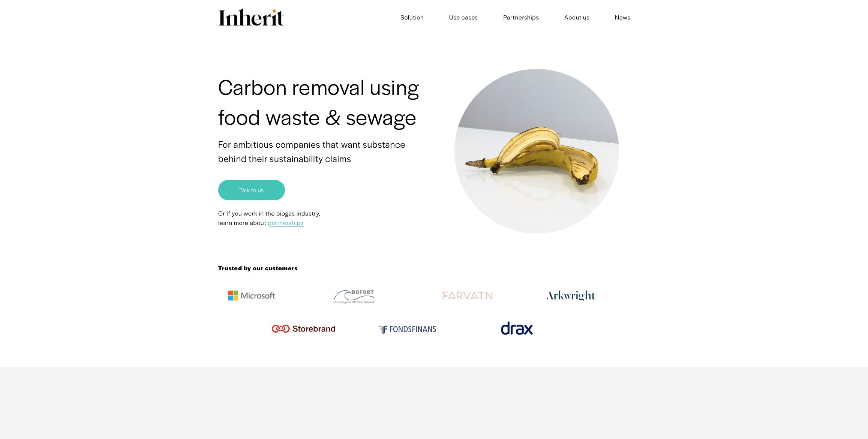Click the Fondsfinans logo in trusted customers

coord(408,329)
